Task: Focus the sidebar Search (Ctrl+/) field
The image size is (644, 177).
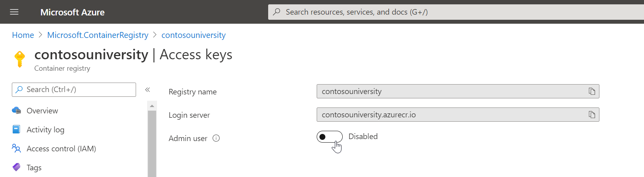Action: [74, 90]
